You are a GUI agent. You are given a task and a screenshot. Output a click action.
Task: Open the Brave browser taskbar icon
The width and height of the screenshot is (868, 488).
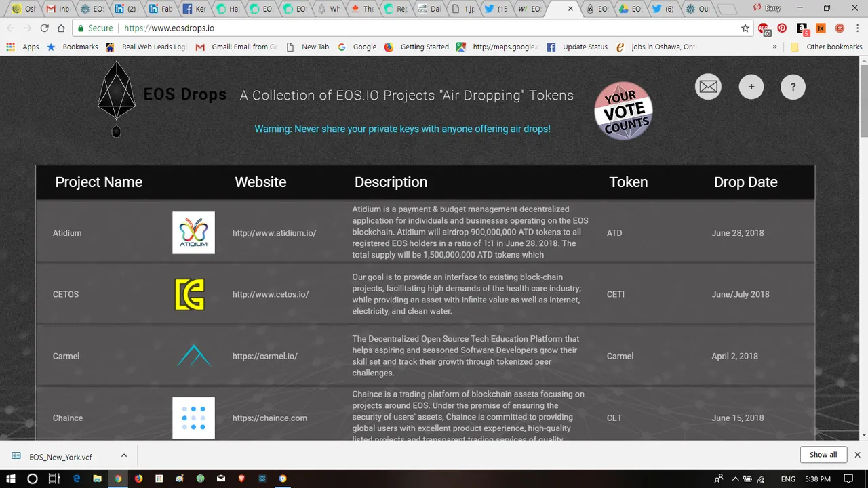click(x=242, y=479)
